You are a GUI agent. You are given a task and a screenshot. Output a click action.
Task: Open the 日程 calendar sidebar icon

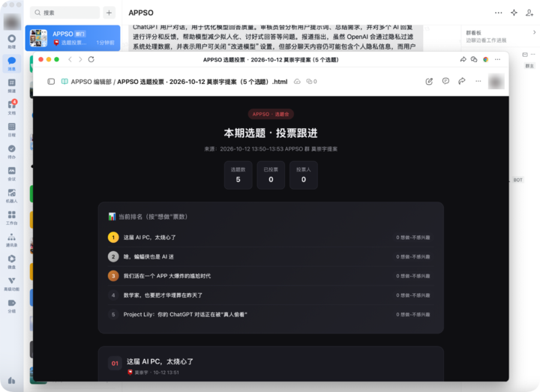(x=12, y=130)
